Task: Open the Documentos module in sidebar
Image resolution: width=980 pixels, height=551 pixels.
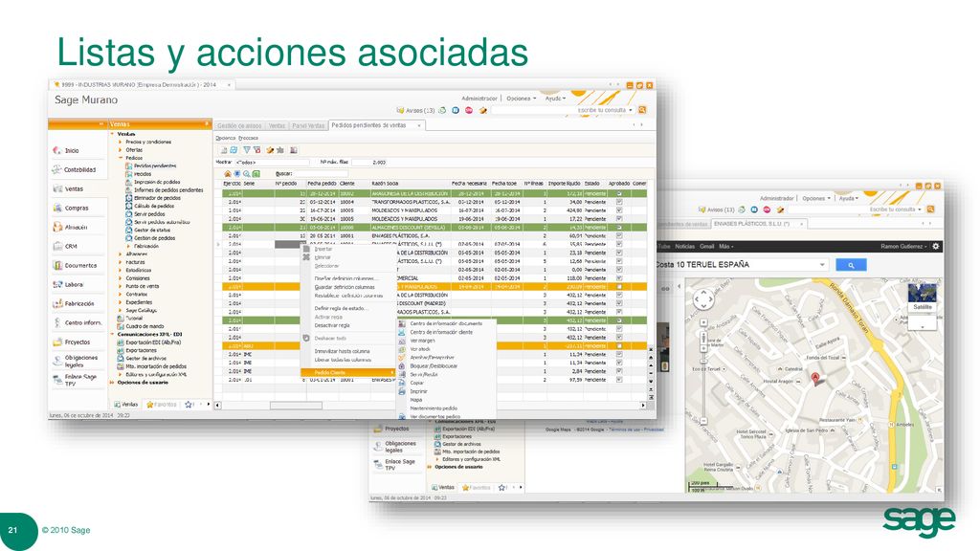Action: (75, 266)
